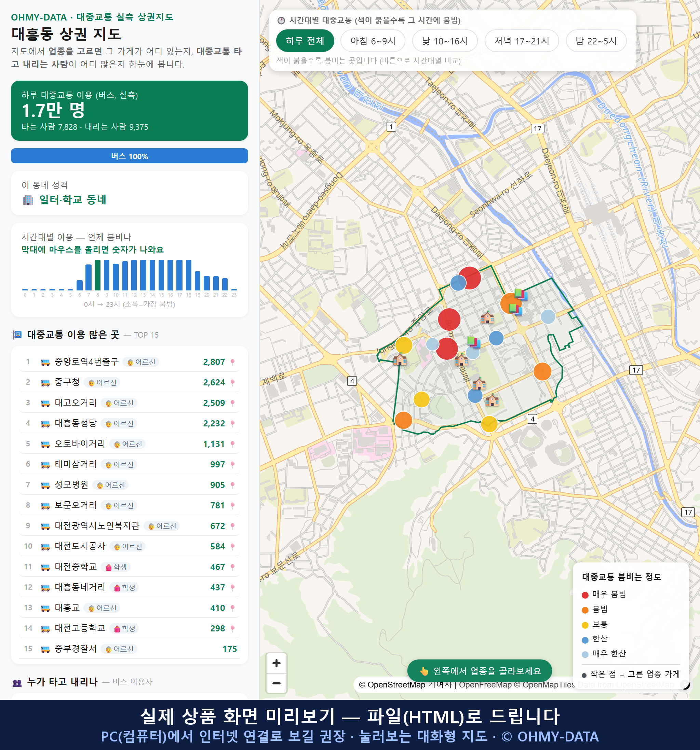This screenshot has height=750, width=700.
Task: Click the 학생 tag on 대전중학교 row
Action: click(116, 567)
